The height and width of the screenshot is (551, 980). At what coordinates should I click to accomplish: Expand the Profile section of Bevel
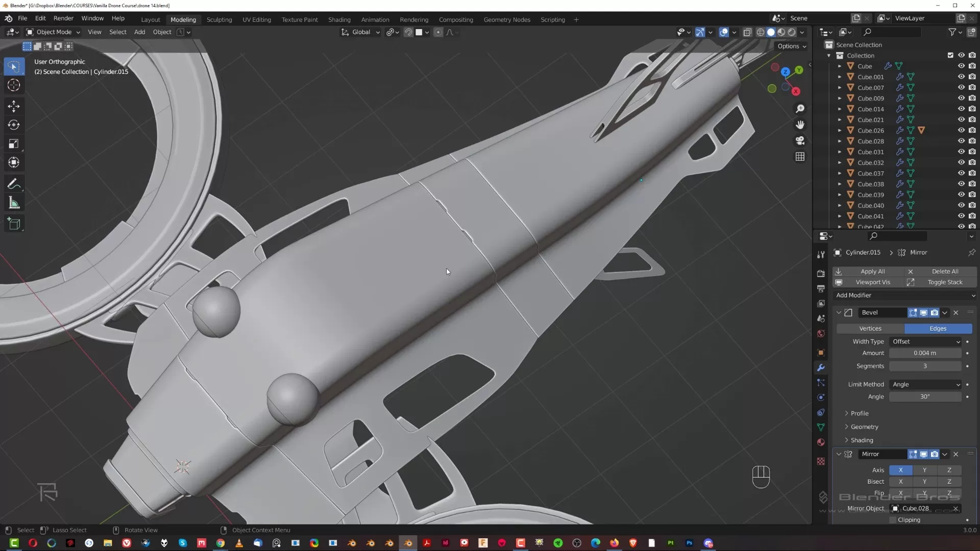click(x=859, y=413)
